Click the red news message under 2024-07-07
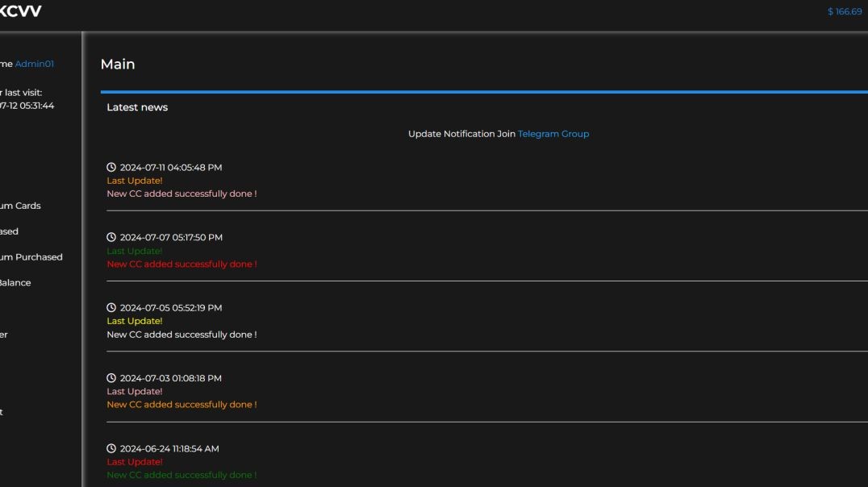The height and width of the screenshot is (487, 868). 182,264
